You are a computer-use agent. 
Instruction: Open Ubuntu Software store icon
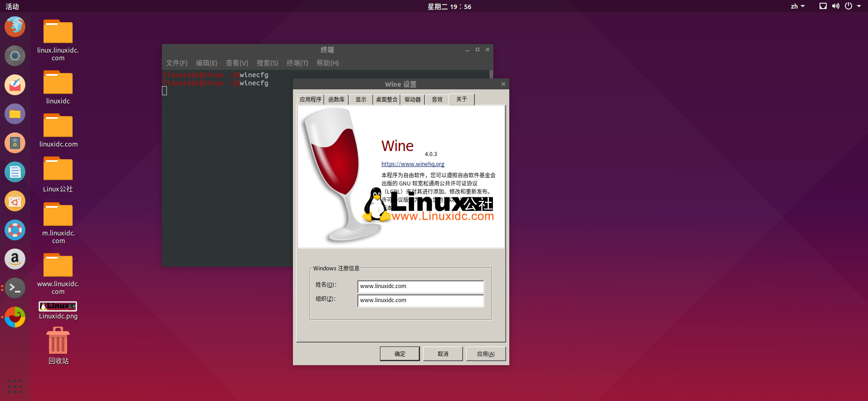tap(15, 201)
